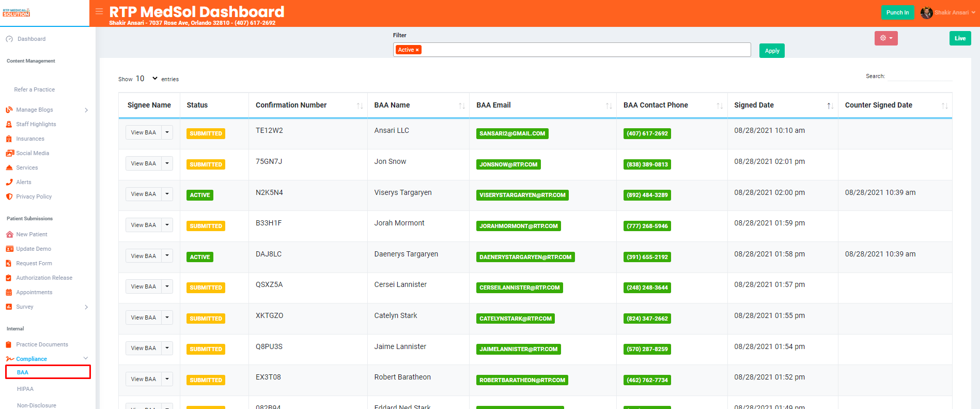Click the Social Media icon

[x=10, y=153]
